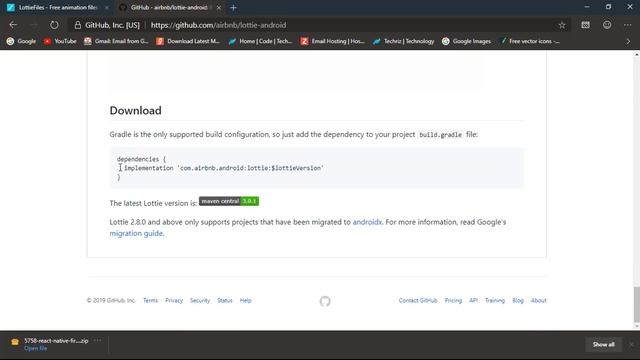This screenshot has height=360, width=640.
Task: Close the GitHub airbnb/lottie-android tab
Action: 219,7
